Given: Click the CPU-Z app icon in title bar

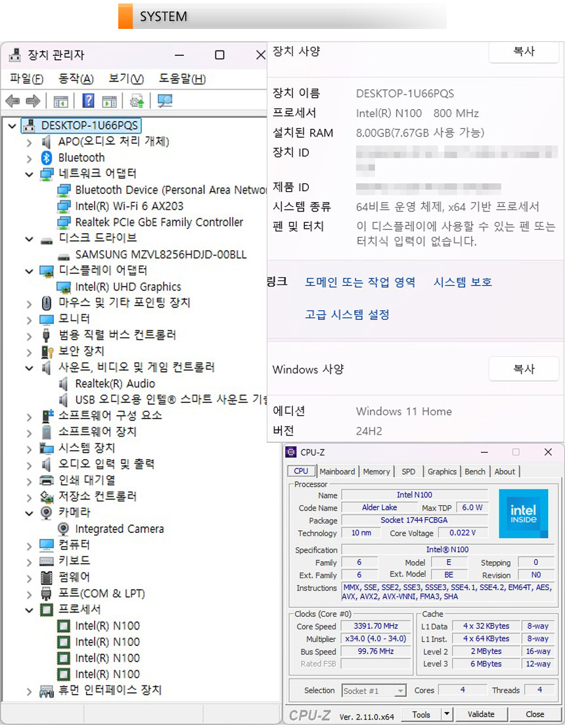Looking at the screenshot, I should [x=291, y=452].
